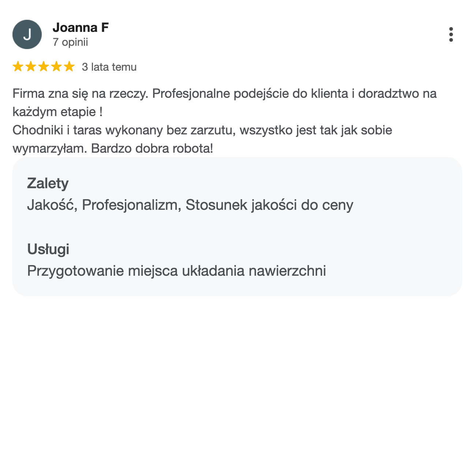Click the line starting "Chodniki i taras"

click(x=202, y=130)
